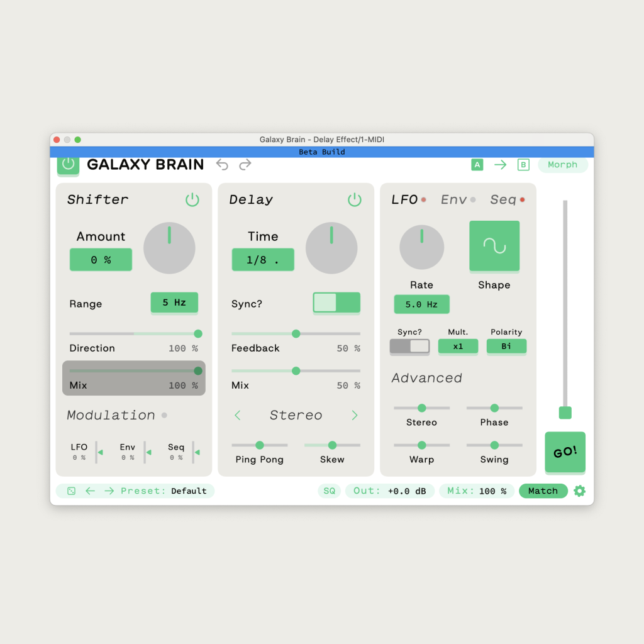Open the Polarity Bi selector
Screen dimensions: 644x644
(506, 346)
